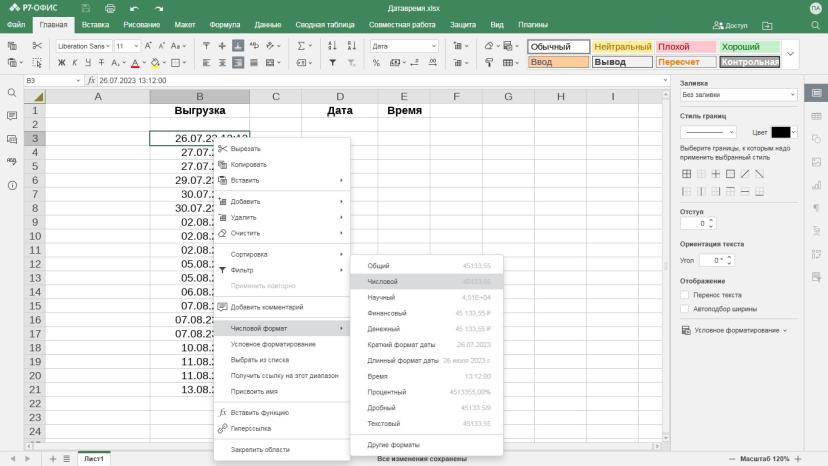Choose Другие форматы option
828x466 pixels.
(x=427, y=445)
